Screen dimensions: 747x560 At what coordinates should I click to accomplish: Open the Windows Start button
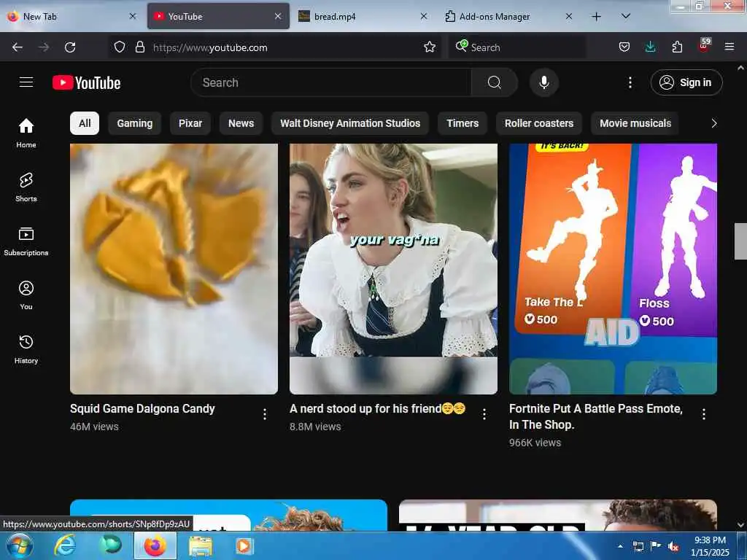point(20,545)
